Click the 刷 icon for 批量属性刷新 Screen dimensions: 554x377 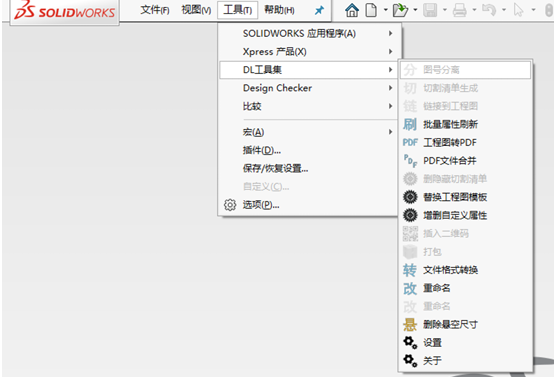(x=410, y=124)
